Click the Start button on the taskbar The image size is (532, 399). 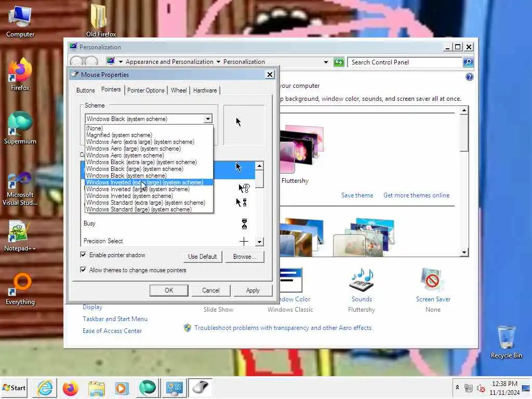point(14,388)
